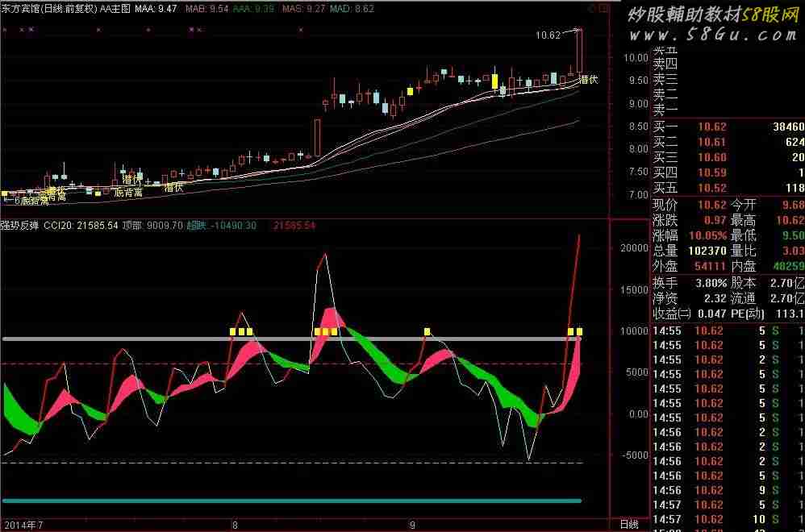Click the 今开 9.68 opening price field
This screenshot has height=532, width=805.
click(768, 206)
